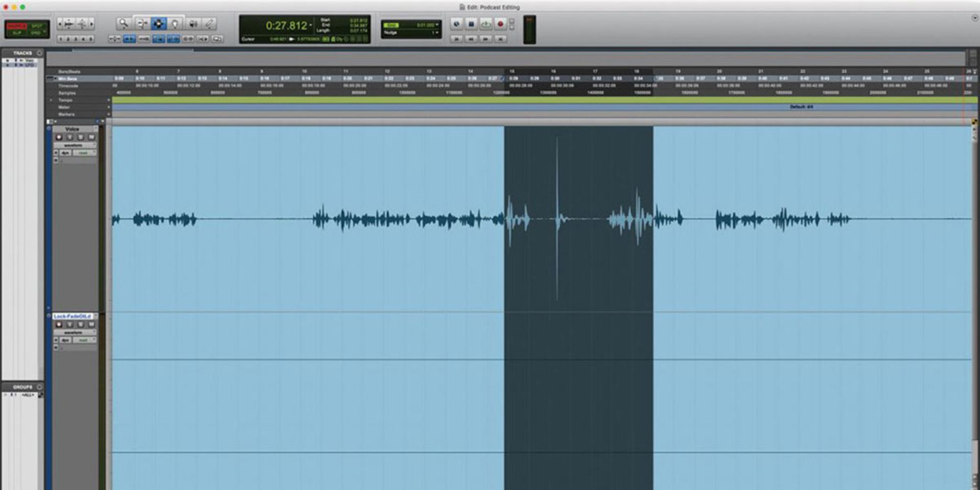Screen dimensions: 980x490
Task: Click the horizontal zoom in arrow
Action: tap(91, 23)
